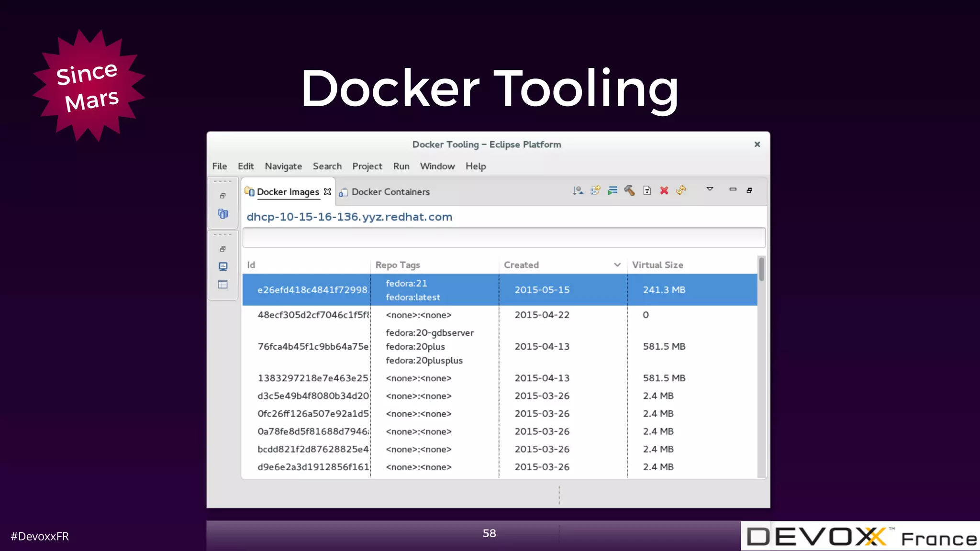Click the 2015-04-22 created date
The height and width of the screenshot is (551, 980).
tap(542, 315)
